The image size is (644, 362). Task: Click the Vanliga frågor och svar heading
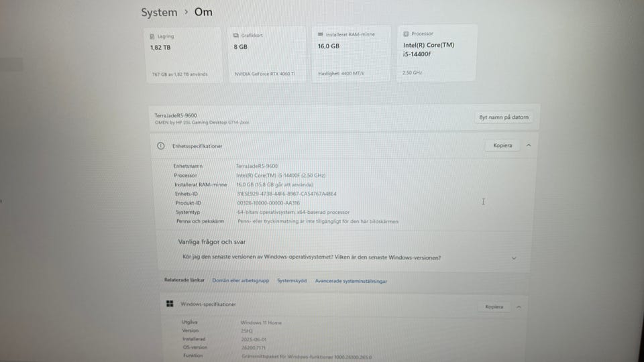[x=212, y=242]
